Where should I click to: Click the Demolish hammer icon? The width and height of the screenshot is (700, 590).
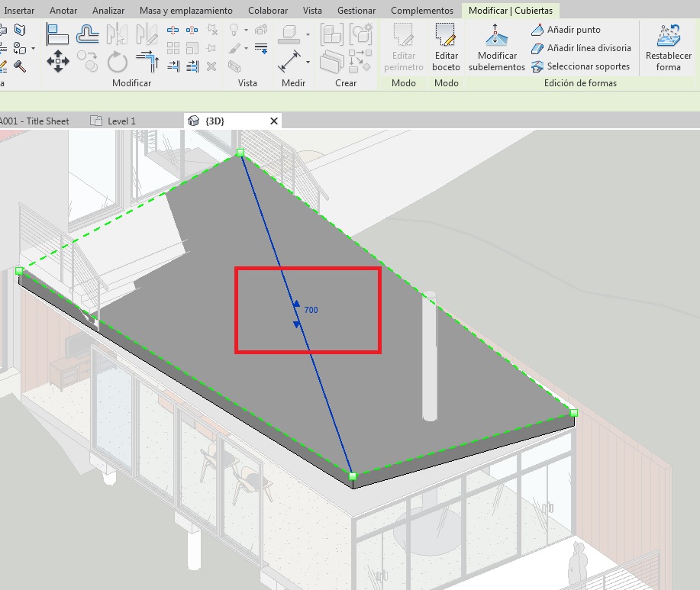pos(21,66)
